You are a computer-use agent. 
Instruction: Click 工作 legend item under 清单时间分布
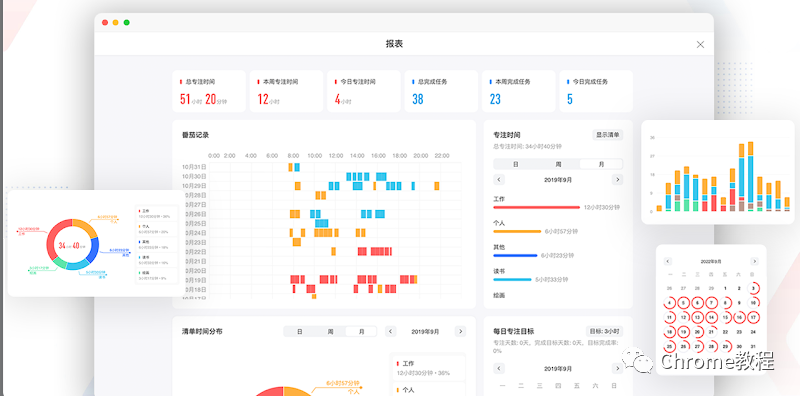click(x=428, y=368)
